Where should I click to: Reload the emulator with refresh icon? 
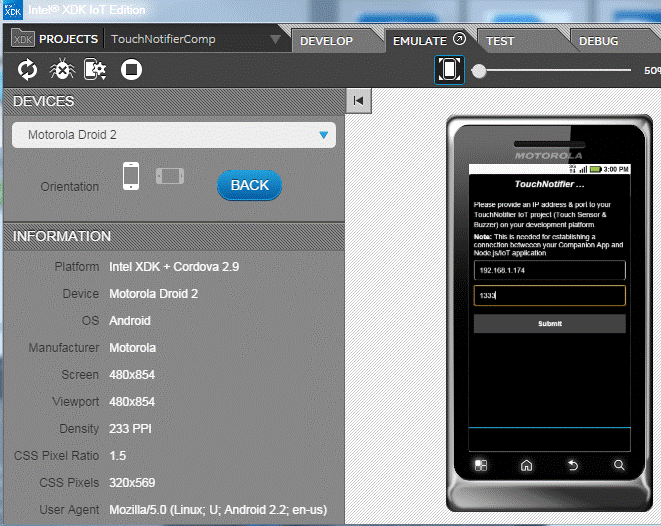tap(27, 70)
